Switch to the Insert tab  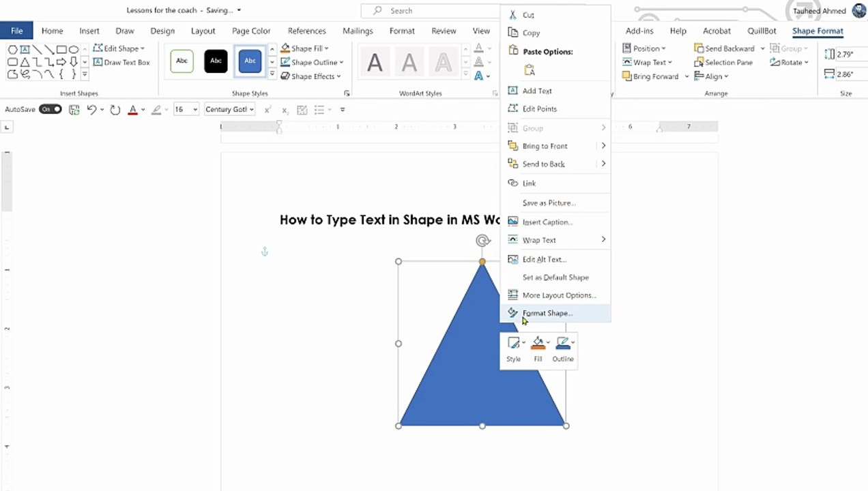89,31
